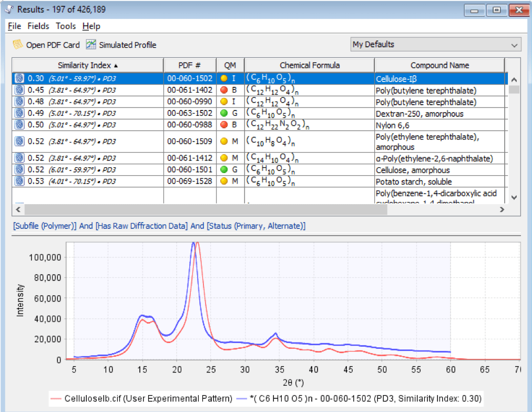The height and width of the screenshot is (412, 532).
Task: Click Has Raw Diffraction Data filter link
Action: (x=141, y=226)
